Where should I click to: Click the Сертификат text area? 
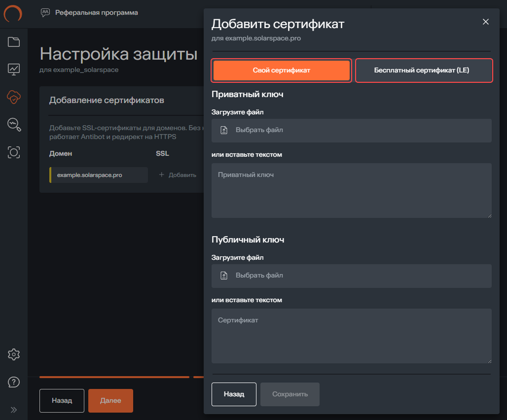coord(351,336)
